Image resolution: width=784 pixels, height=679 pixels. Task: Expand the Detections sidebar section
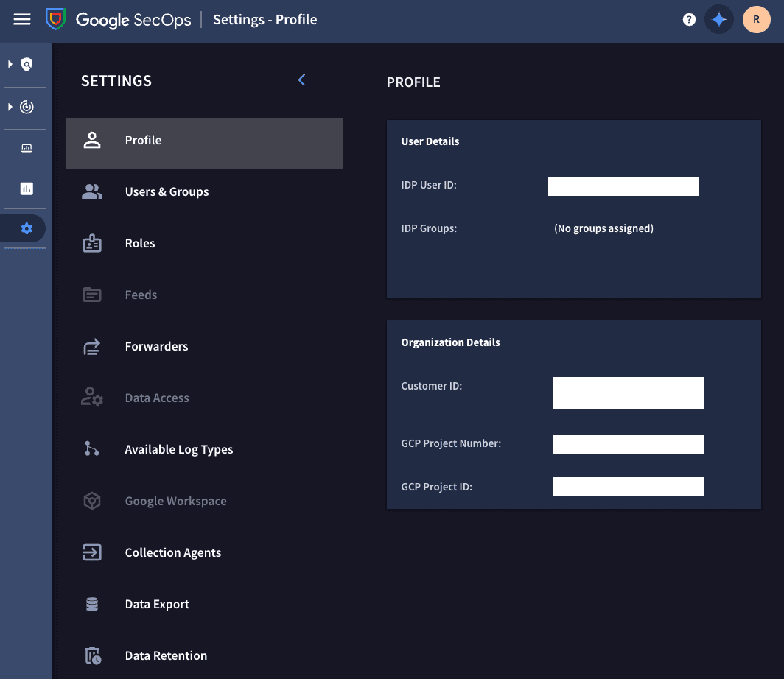(10, 107)
